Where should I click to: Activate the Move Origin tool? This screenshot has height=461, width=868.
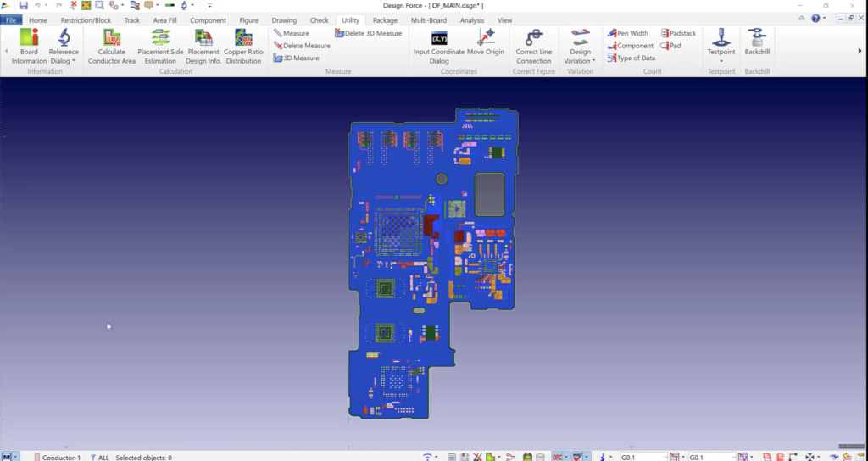[x=486, y=43]
